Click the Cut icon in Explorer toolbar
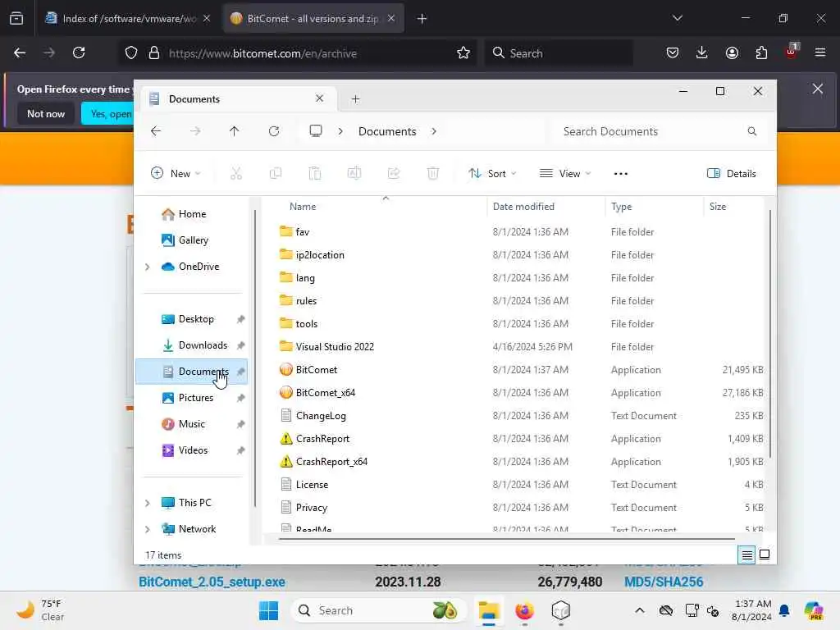This screenshot has width=840, height=630. pos(236,174)
